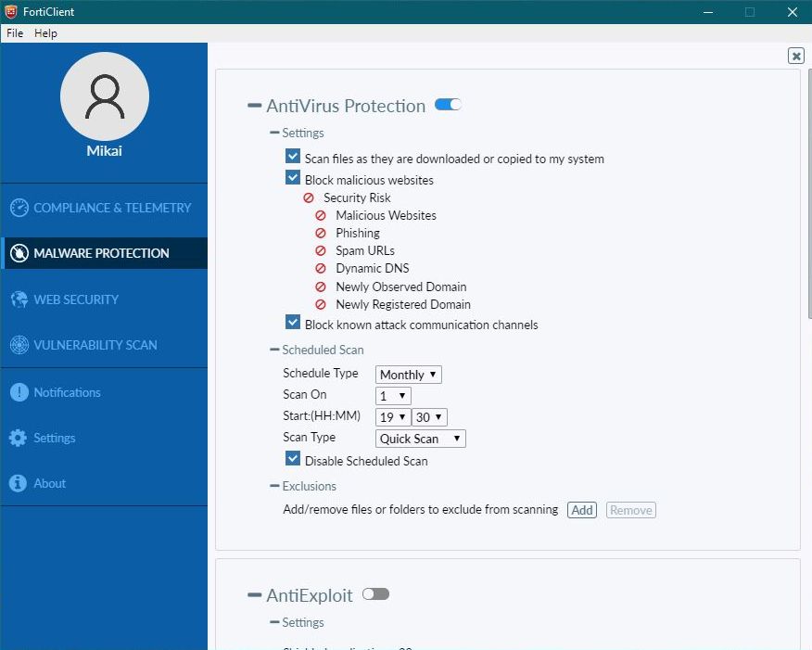
Task: Click the Remove exclusion button
Action: pos(630,510)
